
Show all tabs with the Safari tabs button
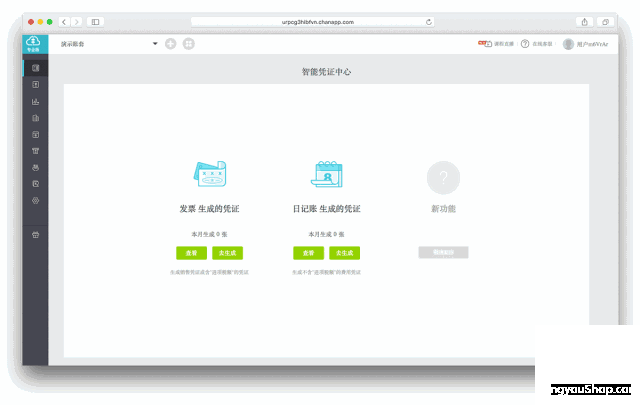(606, 22)
